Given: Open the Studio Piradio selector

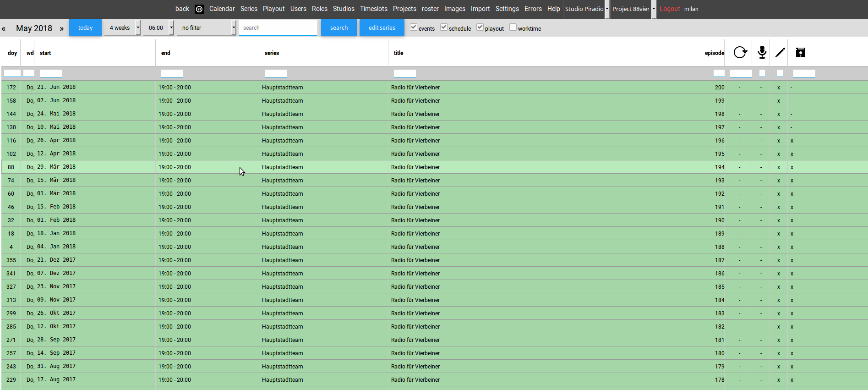Looking at the screenshot, I should (x=587, y=9).
